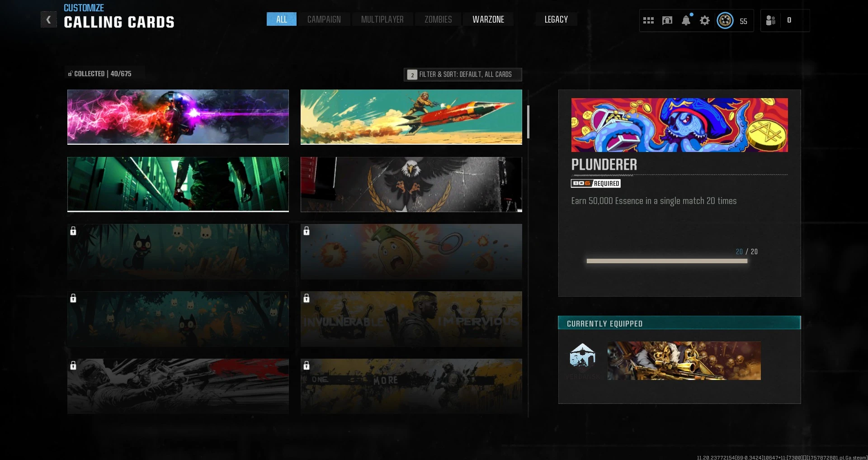The image size is (868, 460).
Task: Click the CALLING CARDS heading
Action: coord(119,22)
